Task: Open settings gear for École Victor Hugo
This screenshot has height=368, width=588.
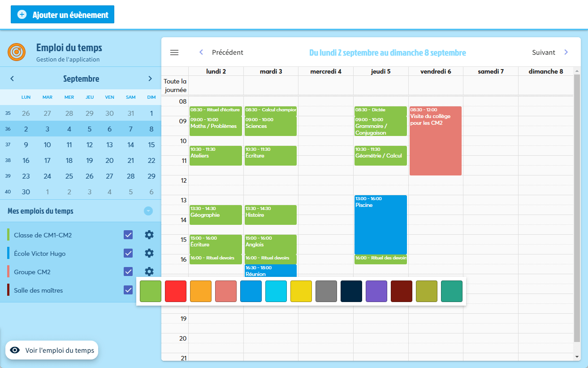Action: [x=149, y=253]
